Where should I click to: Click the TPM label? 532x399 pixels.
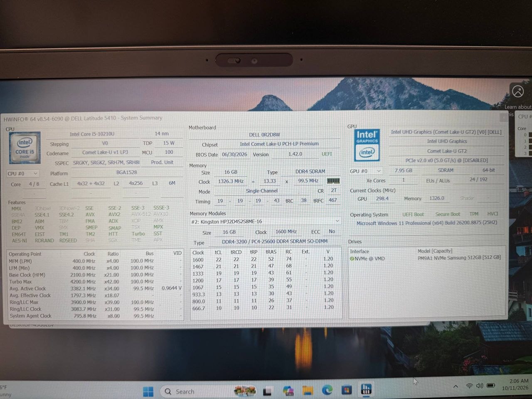point(474,214)
